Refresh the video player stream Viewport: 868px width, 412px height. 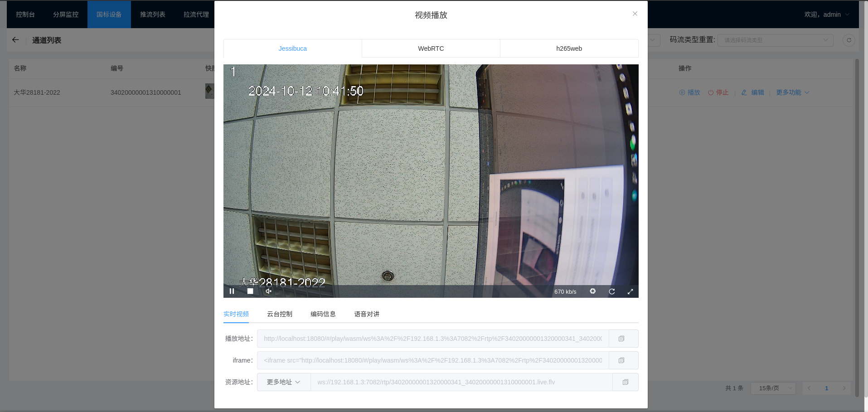[x=611, y=291]
